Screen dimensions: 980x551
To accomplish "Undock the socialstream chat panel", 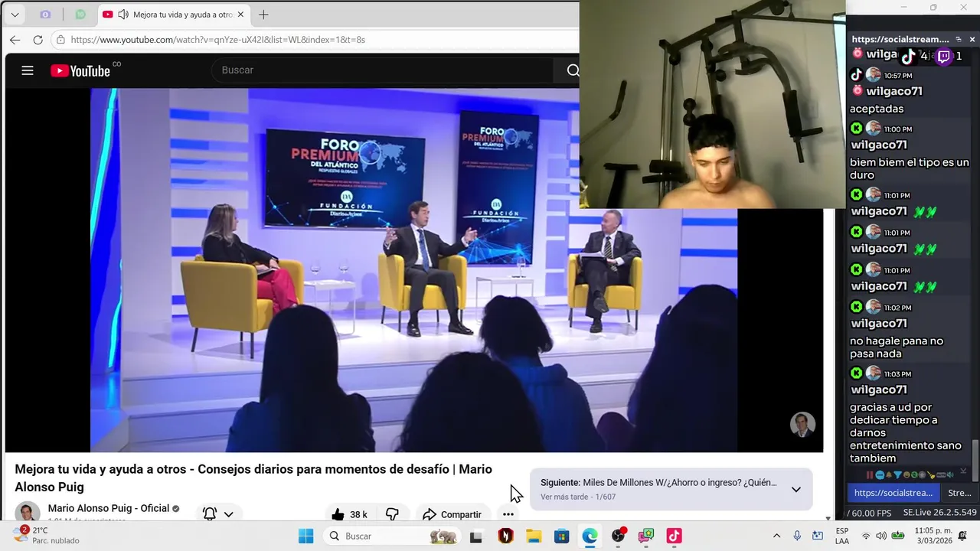I will pos(959,39).
